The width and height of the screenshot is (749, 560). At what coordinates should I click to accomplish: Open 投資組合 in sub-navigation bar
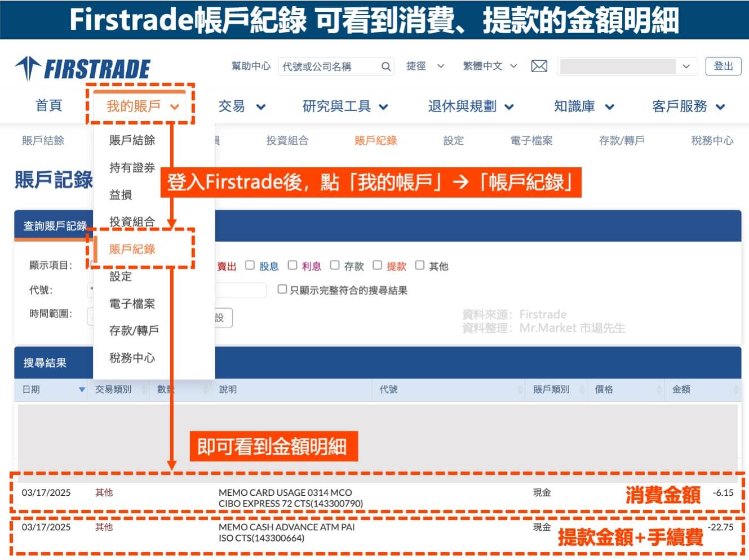pyautogui.click(x=287, y=141)
